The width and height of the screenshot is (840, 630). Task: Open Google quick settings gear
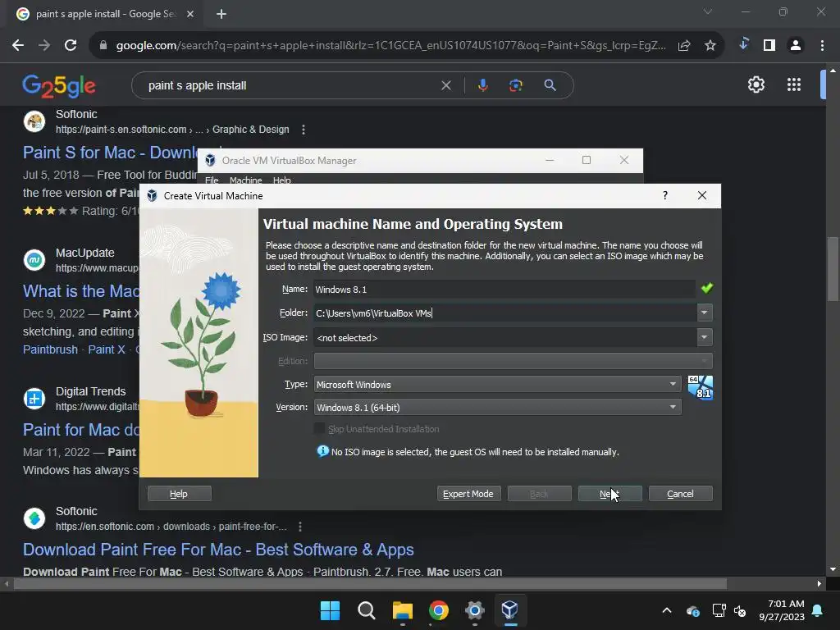pyautogui.click(x=756, y=84)
